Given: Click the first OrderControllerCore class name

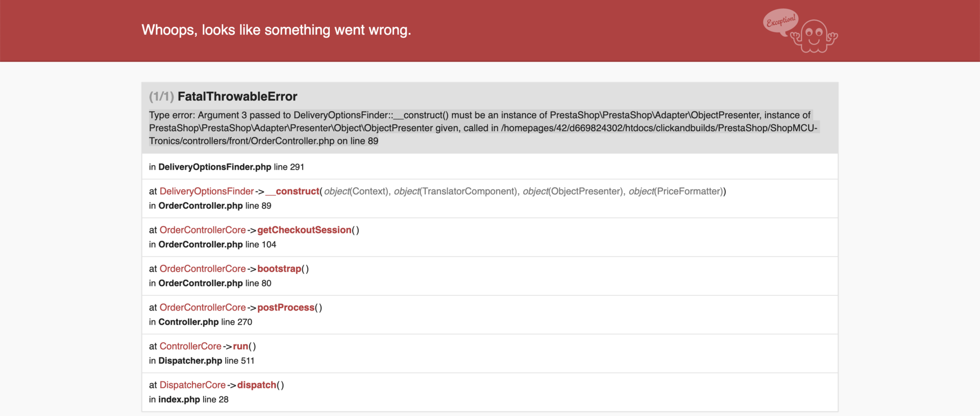Looking at the screenshot, I should click(x=203, y=230).
